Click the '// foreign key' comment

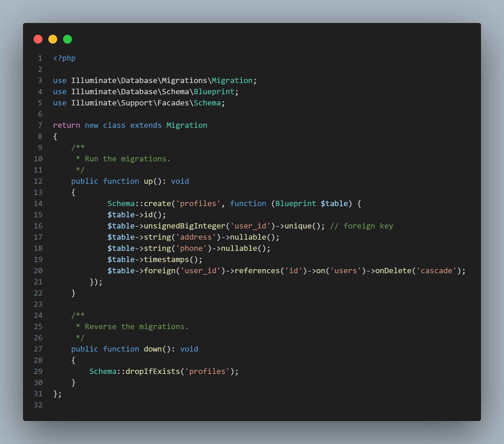pyautogui.click(x=361, y=226)
